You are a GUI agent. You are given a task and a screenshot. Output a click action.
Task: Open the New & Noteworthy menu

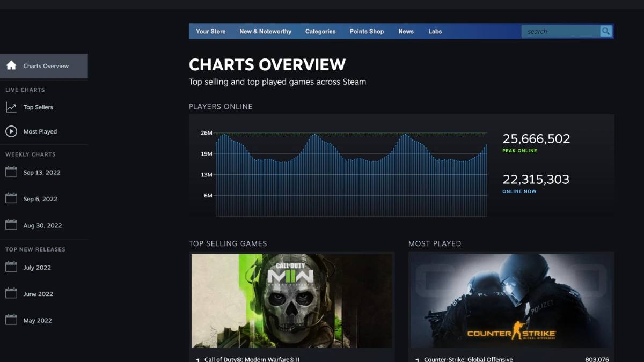click(265, 31)
